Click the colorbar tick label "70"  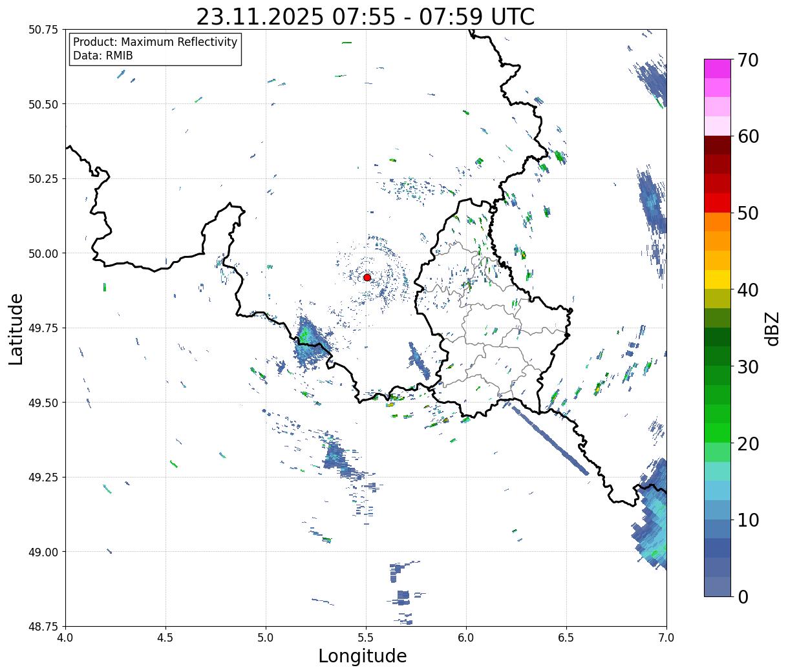[748, 60]
